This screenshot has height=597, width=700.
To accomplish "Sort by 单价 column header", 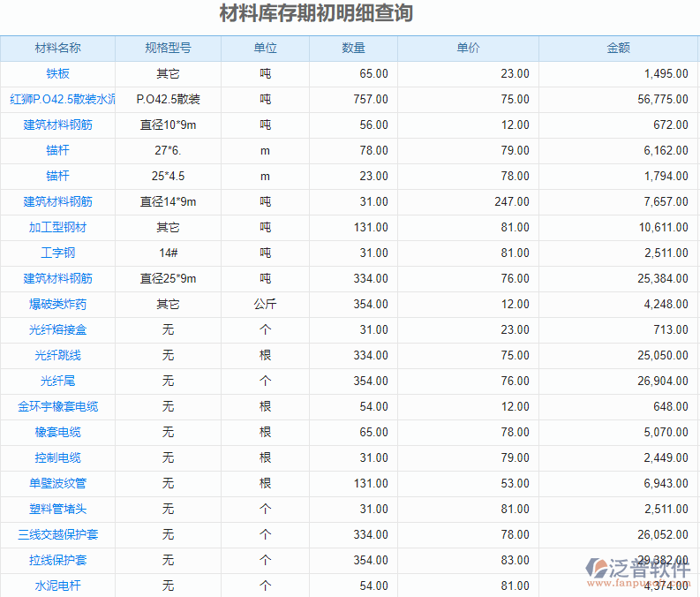I will 468,49.
